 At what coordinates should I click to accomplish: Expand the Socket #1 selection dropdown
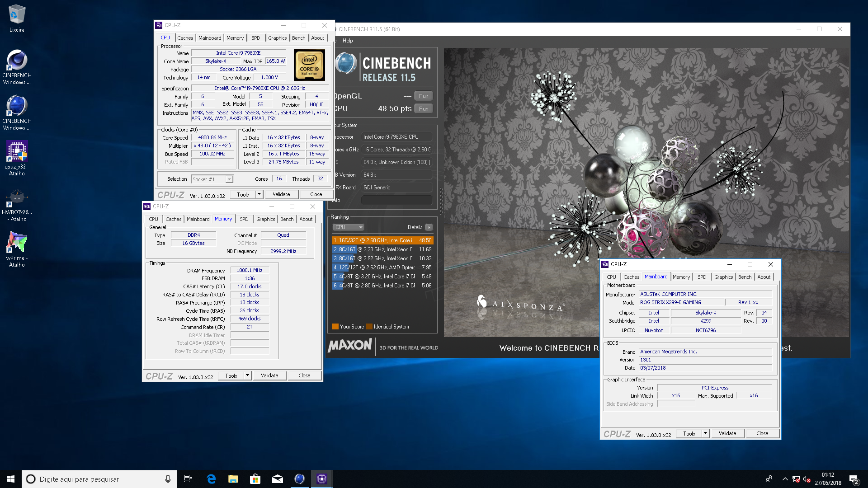[x=229, y=179]
